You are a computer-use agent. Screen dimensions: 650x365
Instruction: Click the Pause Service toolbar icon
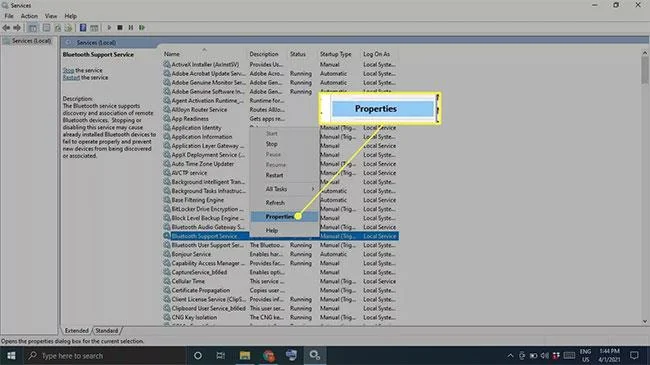tap(131, 28)
